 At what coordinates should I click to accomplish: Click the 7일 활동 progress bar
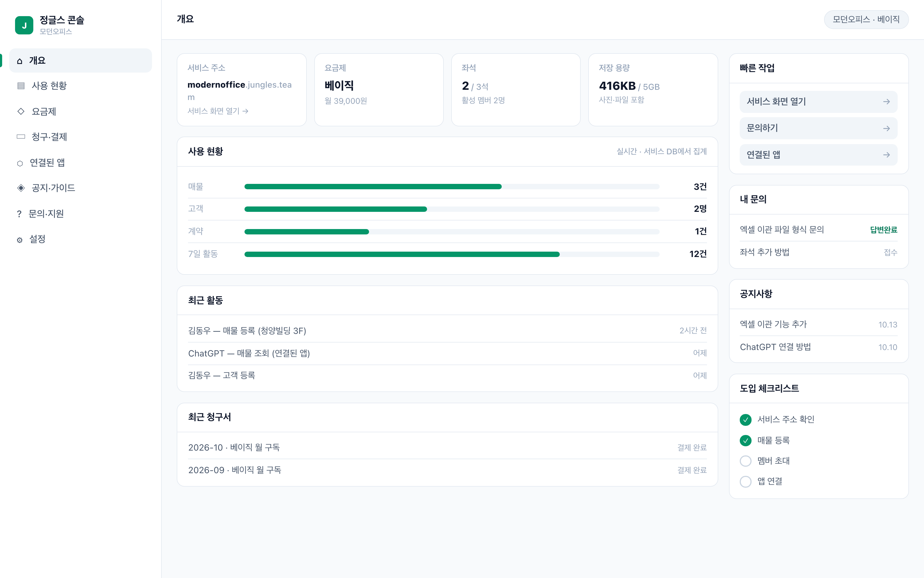coord(452,254)
